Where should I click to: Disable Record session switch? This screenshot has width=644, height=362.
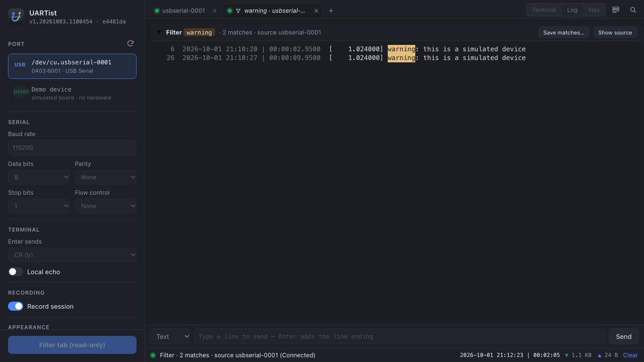[16, 306]
